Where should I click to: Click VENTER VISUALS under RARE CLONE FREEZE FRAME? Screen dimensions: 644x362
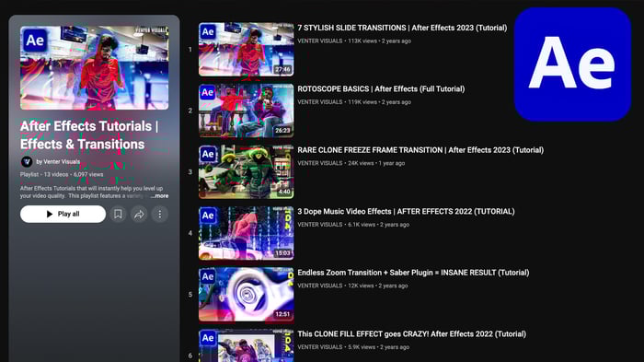pyautogui.click(x=319, y=163)
